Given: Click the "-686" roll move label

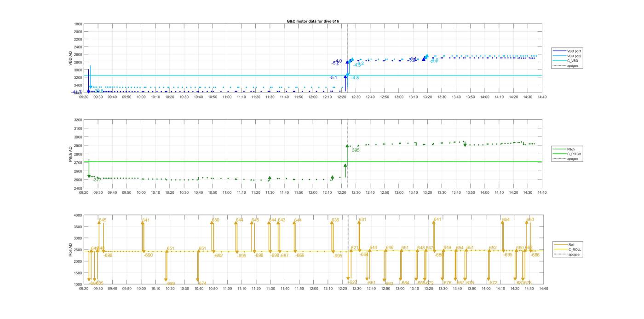Looking at the screenshot, I should click(x=535, y=255).
